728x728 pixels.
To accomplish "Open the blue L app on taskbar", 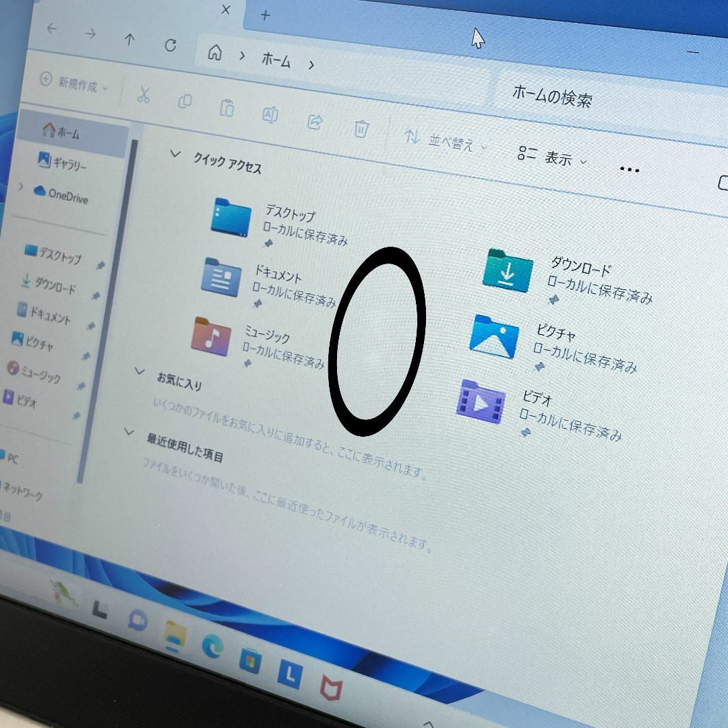I will click(290, 674).
